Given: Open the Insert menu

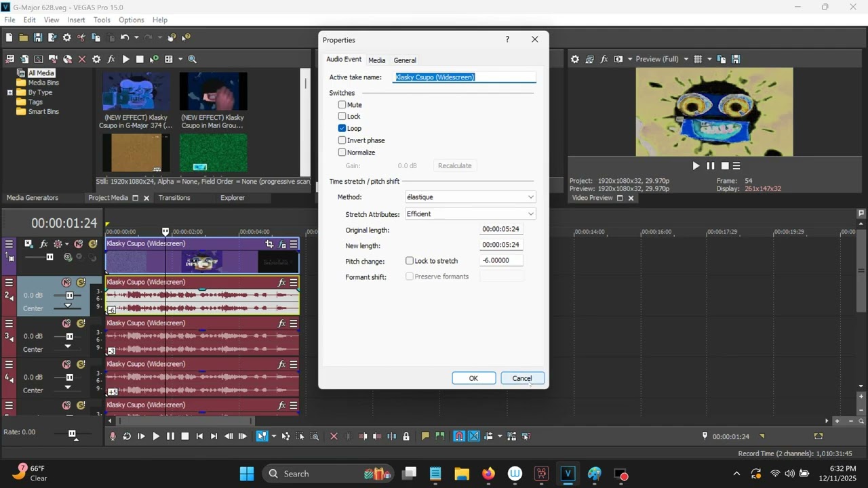Looking at the screenshot, I should click(76, 20).
